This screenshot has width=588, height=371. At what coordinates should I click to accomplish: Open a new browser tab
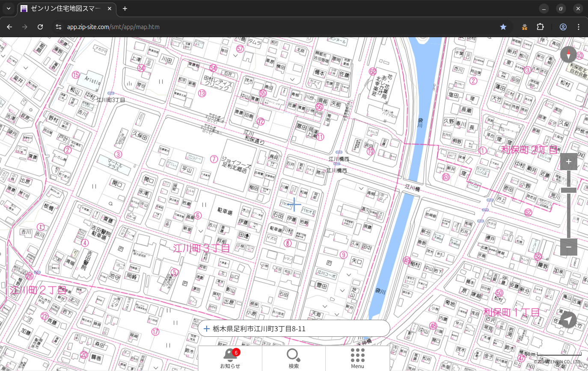pyautogui.click(x=125, y=9)
